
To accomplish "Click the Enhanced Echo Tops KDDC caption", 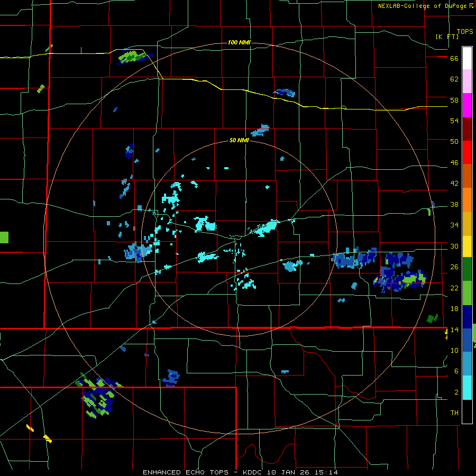I will [240, 472].
